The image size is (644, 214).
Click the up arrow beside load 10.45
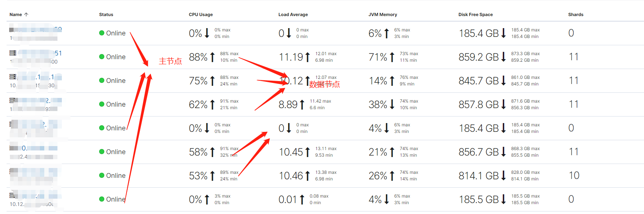pos(307,152)
